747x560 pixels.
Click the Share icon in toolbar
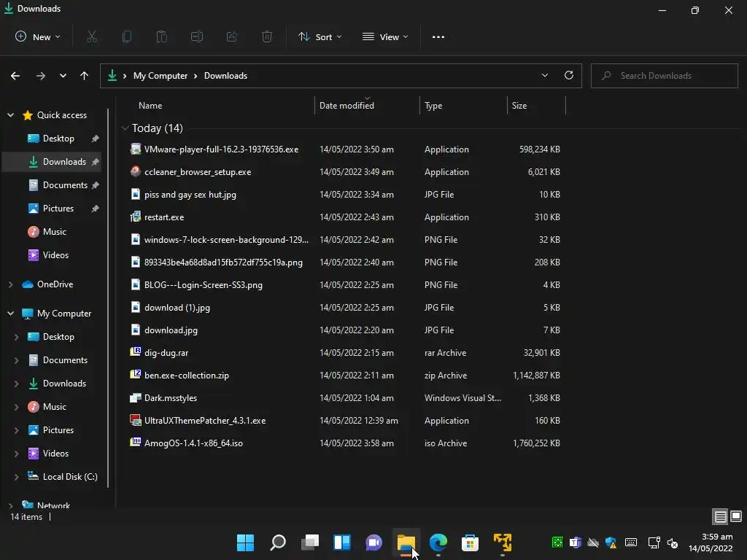(x=232, y=36)
